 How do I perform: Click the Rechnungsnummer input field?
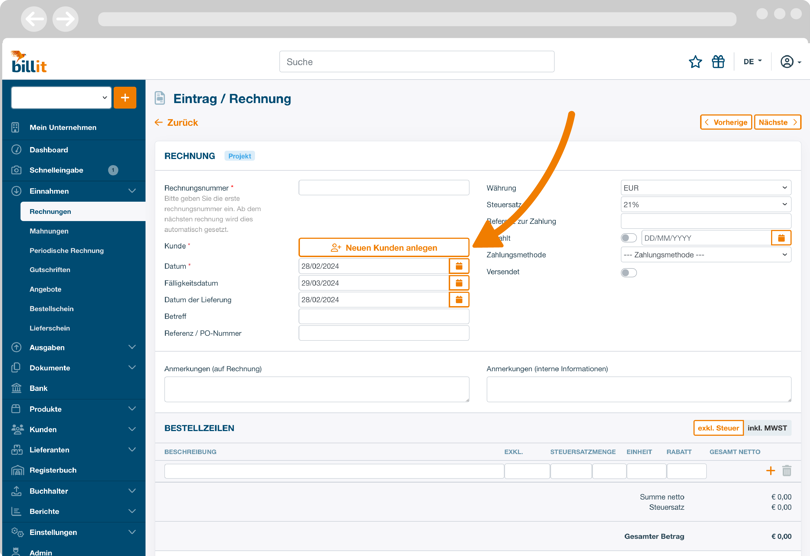pos(384,188)
